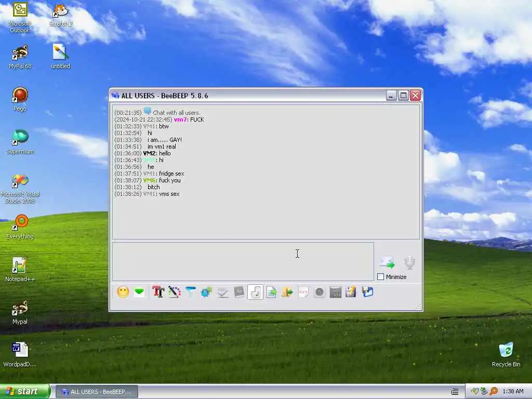Click ALL USERS BeeBEEP taskbar button
The height and width of the screenshot is (399, 532).
(x=97, y=392)
